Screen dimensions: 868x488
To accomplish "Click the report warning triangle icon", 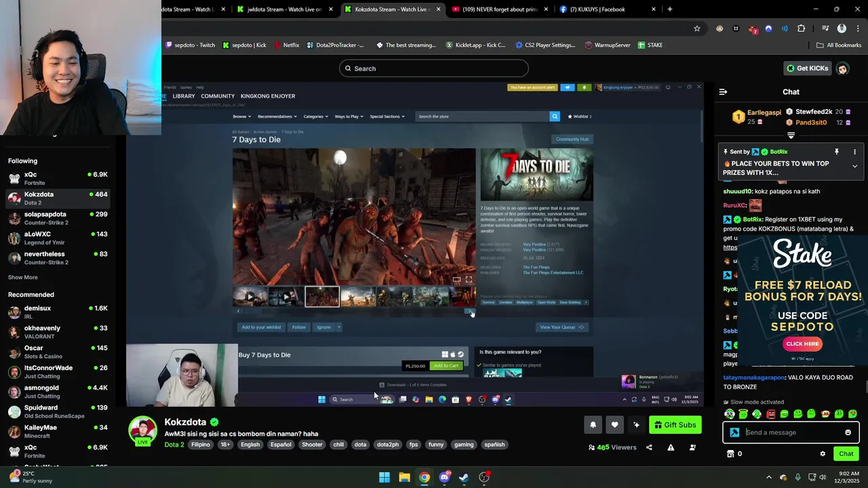I will 671,447.
